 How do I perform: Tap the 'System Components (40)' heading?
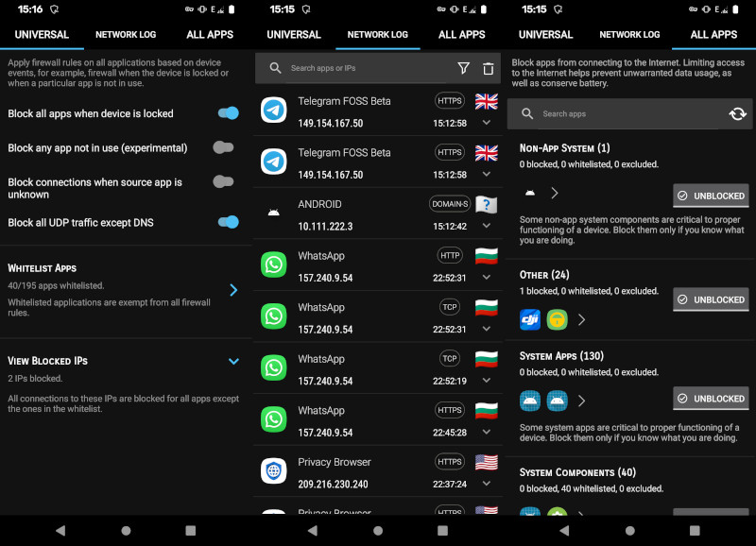click(577, 472)
